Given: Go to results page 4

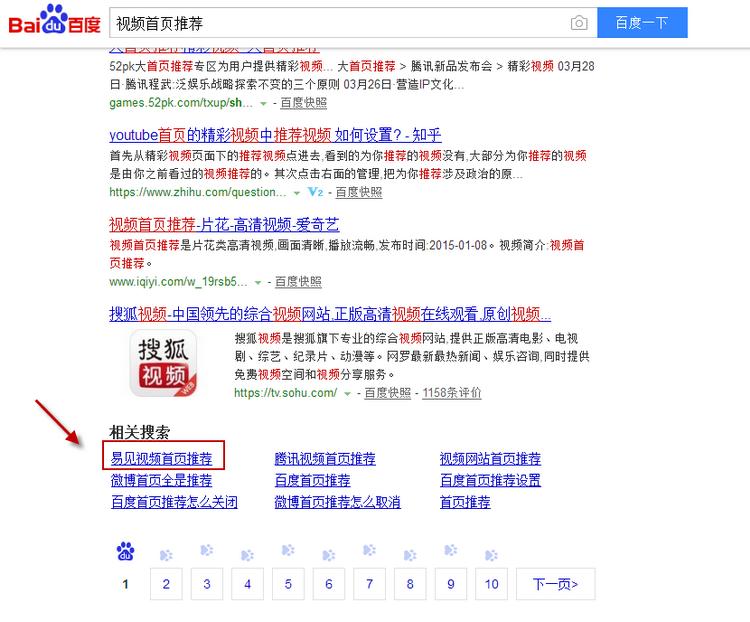Looking at the screenshot, I should 247,584.
